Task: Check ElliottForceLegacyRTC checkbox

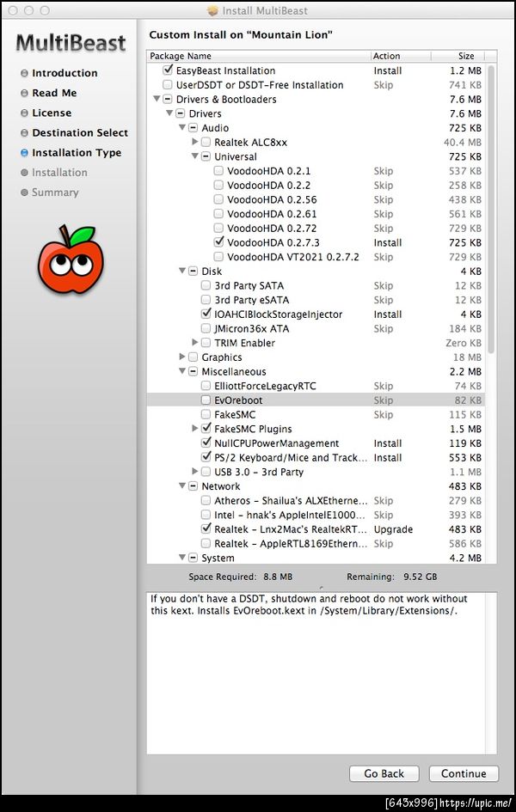Action: (x=206, y=386)
